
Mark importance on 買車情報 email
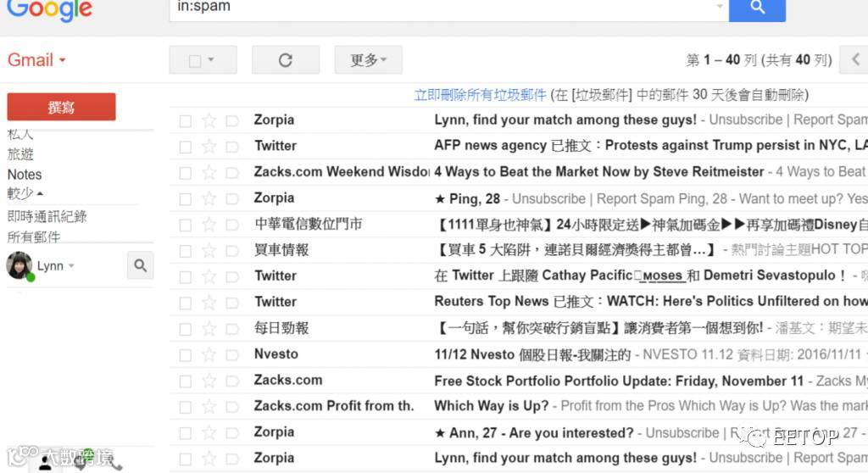(x=232, y=251)
